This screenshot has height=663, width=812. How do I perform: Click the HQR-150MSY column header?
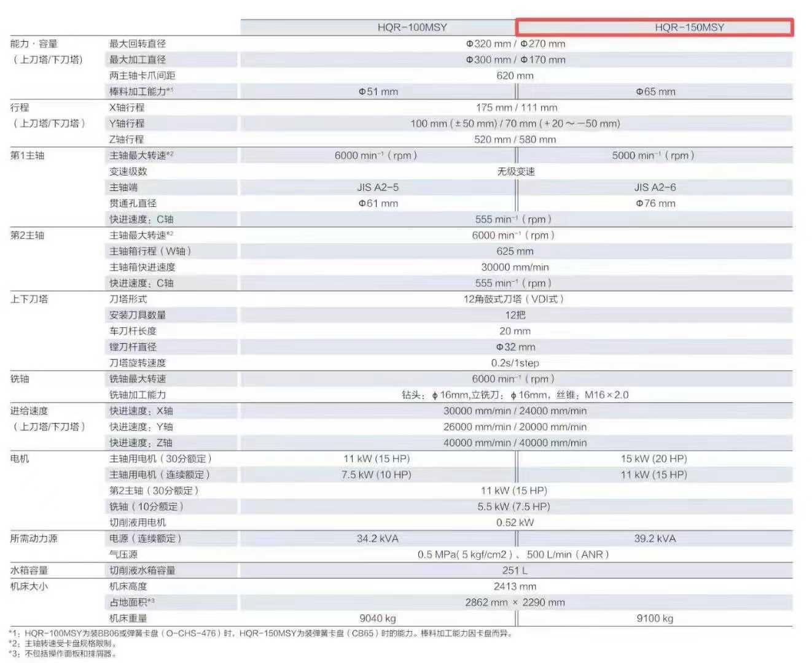pyautogui.click(x=689, y=28)
